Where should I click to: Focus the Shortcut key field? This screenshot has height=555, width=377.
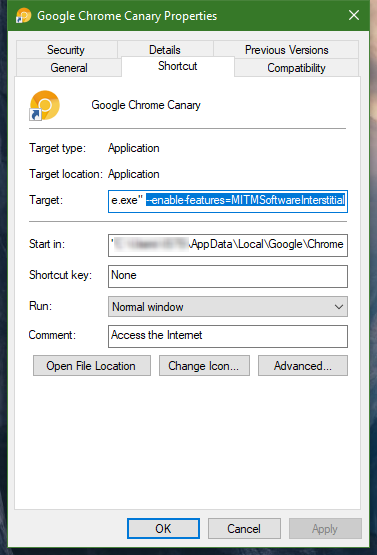click(x=228, y=276)
